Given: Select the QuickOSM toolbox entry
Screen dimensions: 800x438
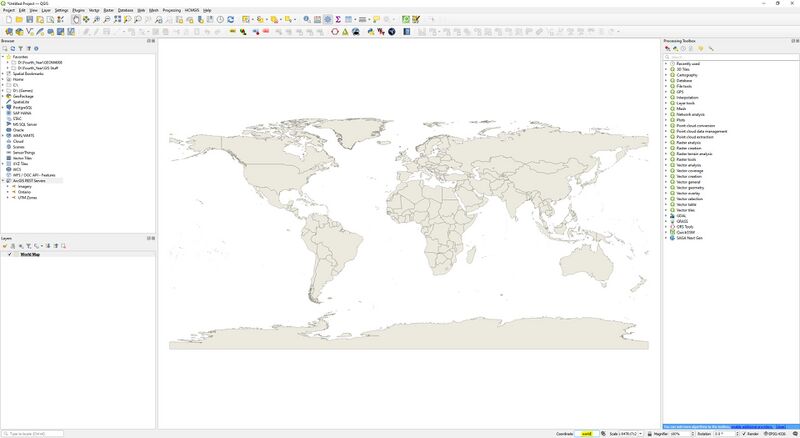Looking at the screenshot, I should pos(686,232).
